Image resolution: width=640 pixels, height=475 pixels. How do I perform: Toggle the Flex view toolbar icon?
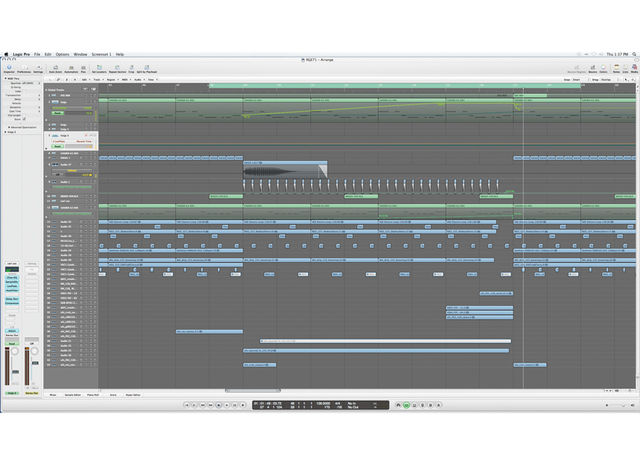click(83, 69)
